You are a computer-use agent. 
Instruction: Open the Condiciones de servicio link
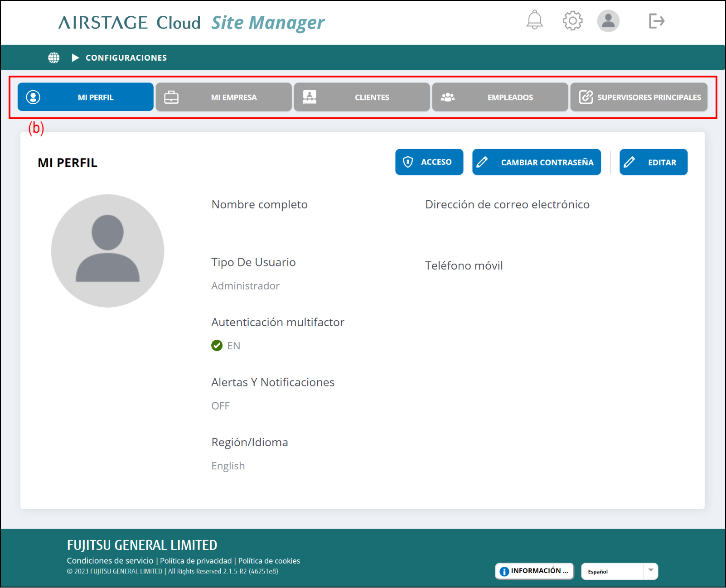click(110, 561)
